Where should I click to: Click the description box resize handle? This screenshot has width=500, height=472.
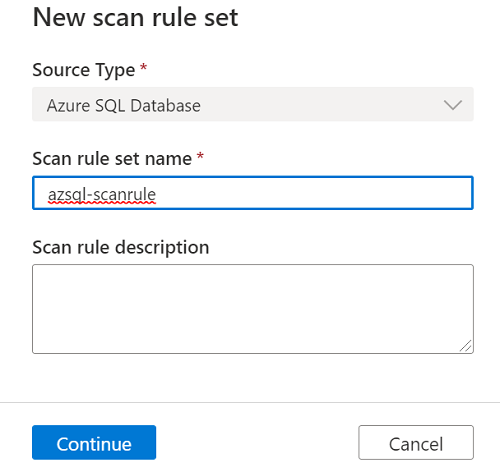466,346
